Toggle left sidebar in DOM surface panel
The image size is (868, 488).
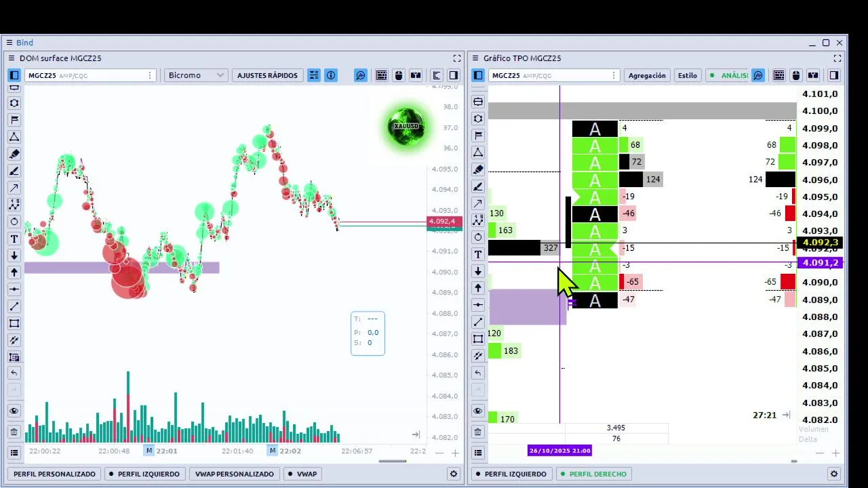click(x=14, y=75)
